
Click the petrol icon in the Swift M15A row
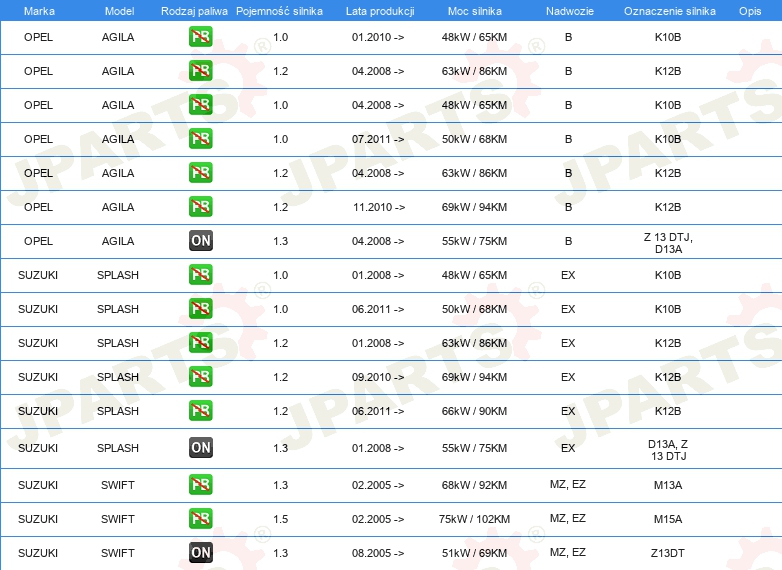point(200,519)
